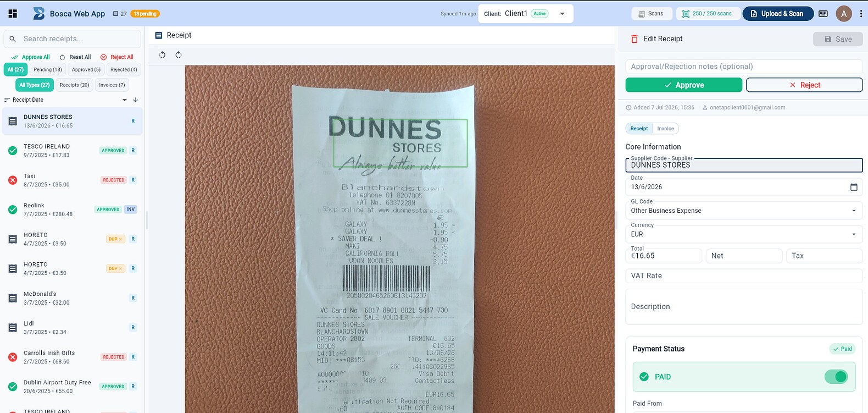Image resolution: width=868 pixels, height=413 pixels.
Task: Click the Approval/Rejection notes field
Action: pyautogui.click(x=744, y=67)
